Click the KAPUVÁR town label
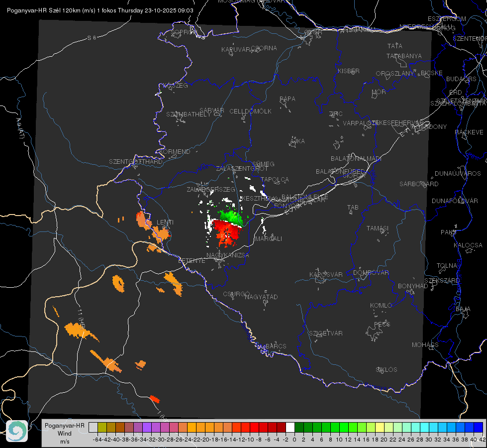 coord(236,50)
